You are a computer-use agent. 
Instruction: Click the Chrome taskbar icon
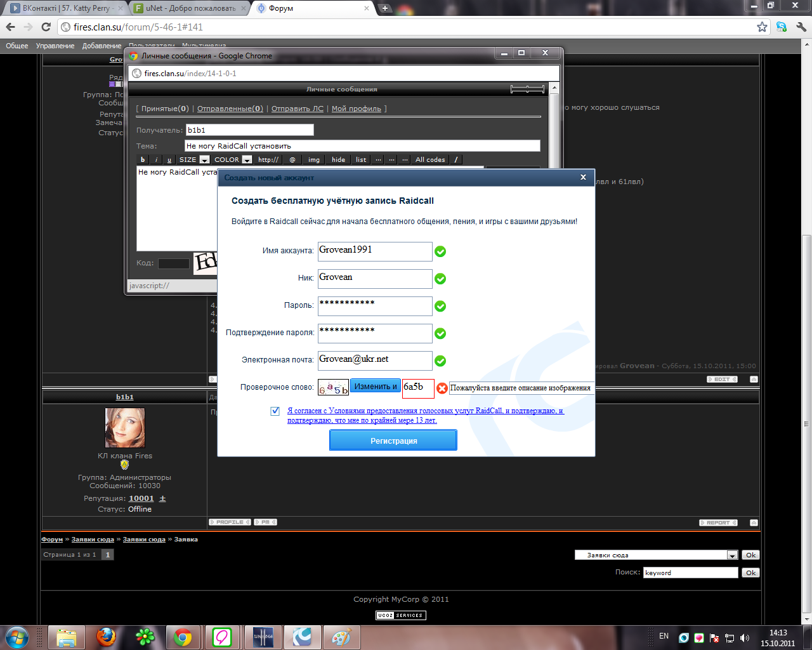[x=183, y=637]
